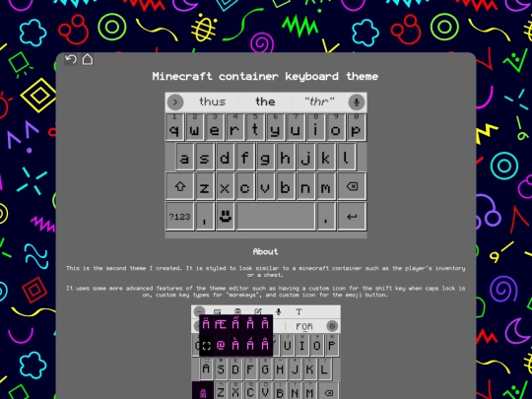Go to the home page icon
The height and width of the screenshot is (399, 532).
click(x=88, y=59)
